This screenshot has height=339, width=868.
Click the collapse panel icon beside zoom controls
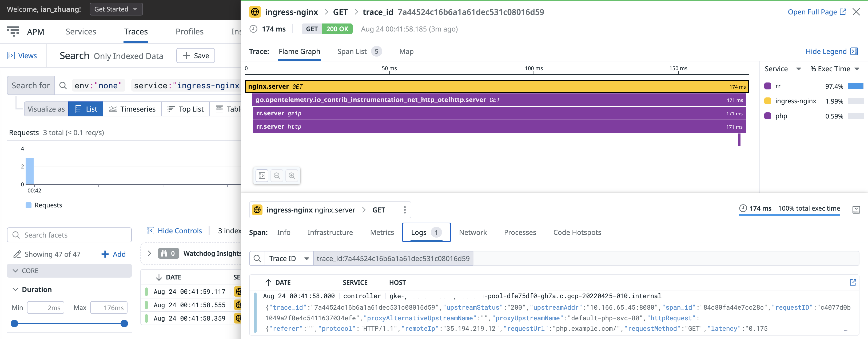(x=262, y=176)
